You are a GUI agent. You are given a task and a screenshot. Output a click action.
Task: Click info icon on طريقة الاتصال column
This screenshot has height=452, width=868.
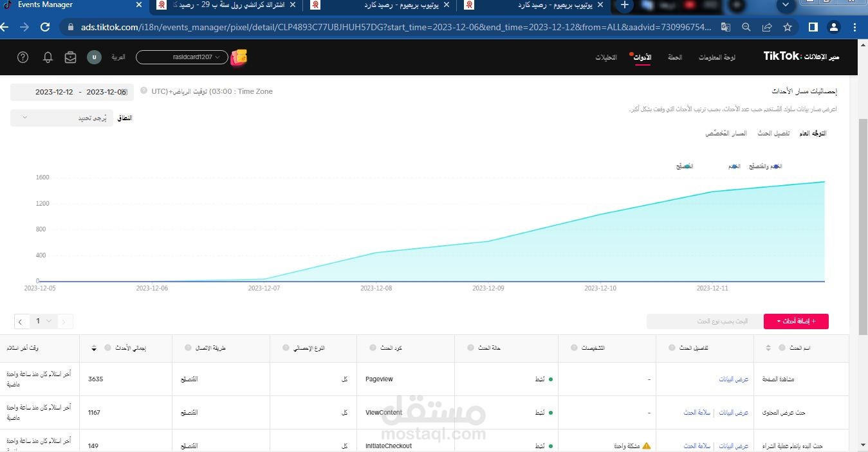189,348
